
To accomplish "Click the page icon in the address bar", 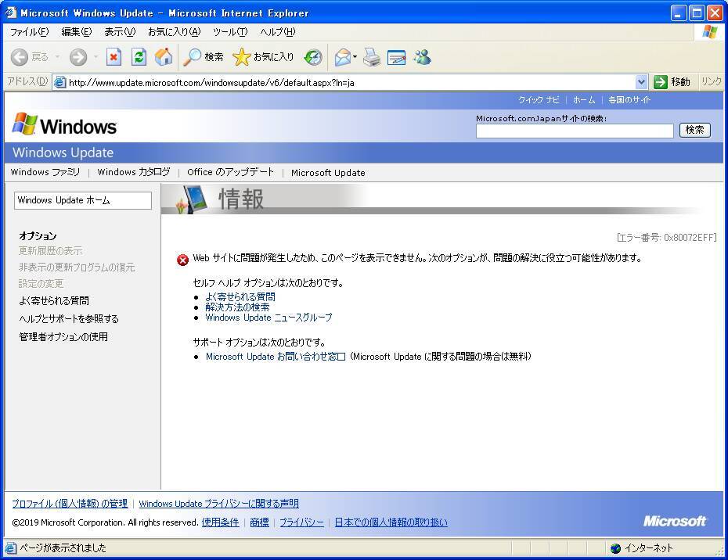I will click(x=60, y=83).
